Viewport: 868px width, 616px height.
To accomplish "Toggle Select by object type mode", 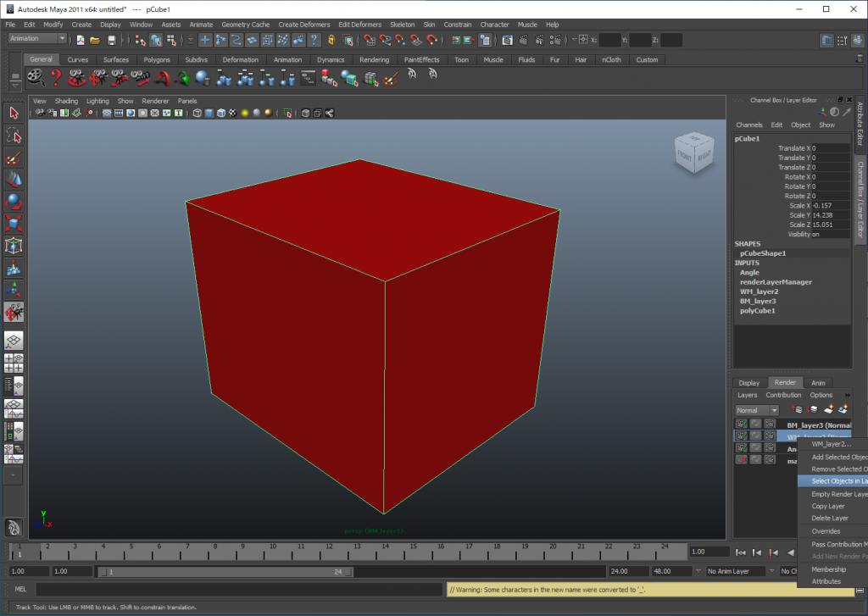I will [x=156, y=40].
